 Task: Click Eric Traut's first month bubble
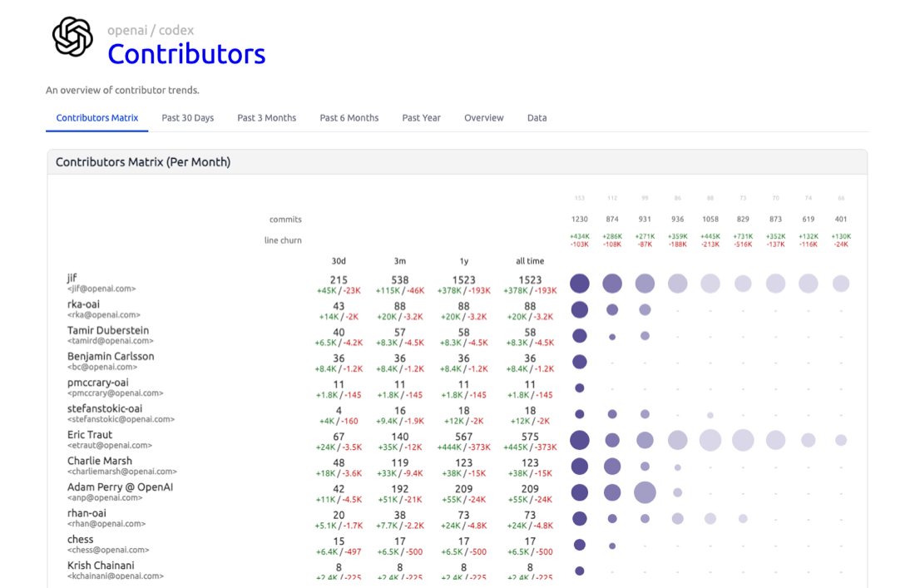coord(580,441)
